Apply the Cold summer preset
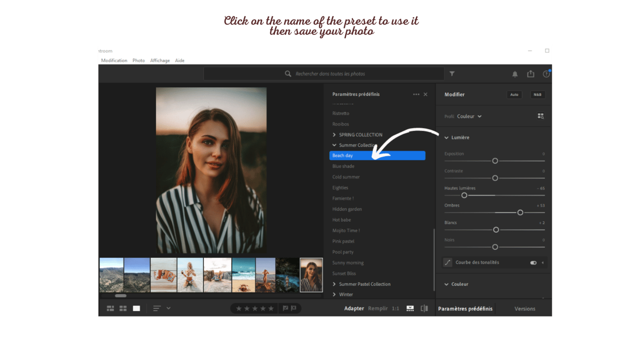644x342 pixels. tap(346, 177)
